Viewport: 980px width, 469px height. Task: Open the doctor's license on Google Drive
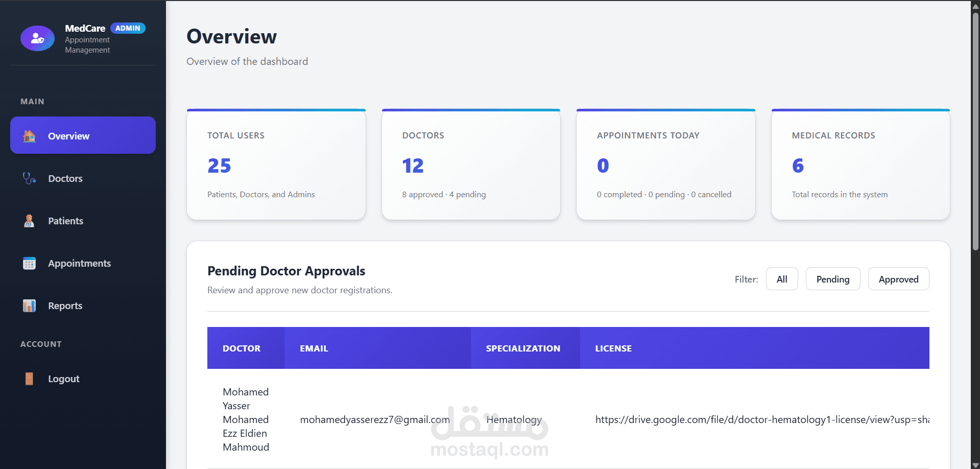(763, 419)
